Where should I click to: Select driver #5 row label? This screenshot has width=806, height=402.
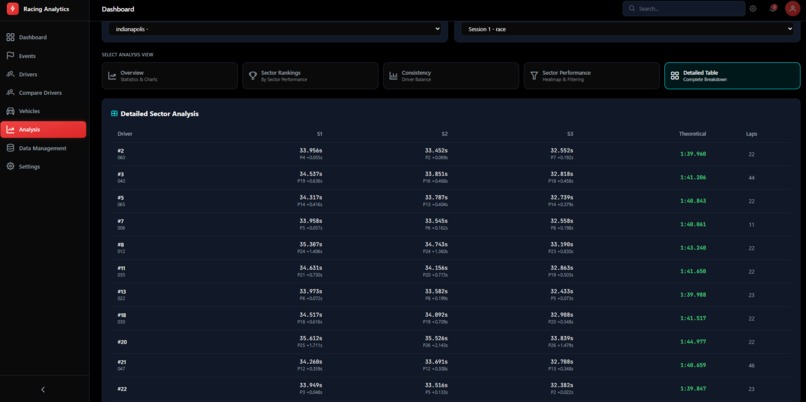tap(121, 198)
